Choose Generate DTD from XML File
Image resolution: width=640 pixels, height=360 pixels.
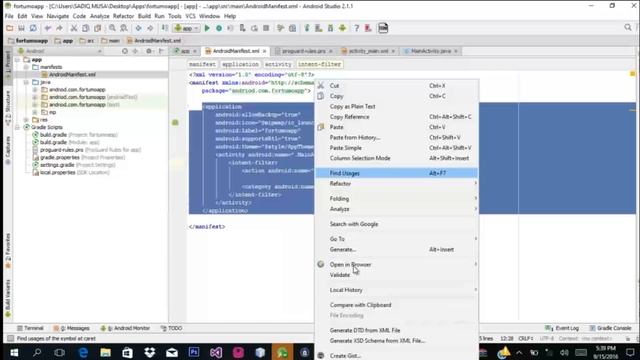coord(396,330)
